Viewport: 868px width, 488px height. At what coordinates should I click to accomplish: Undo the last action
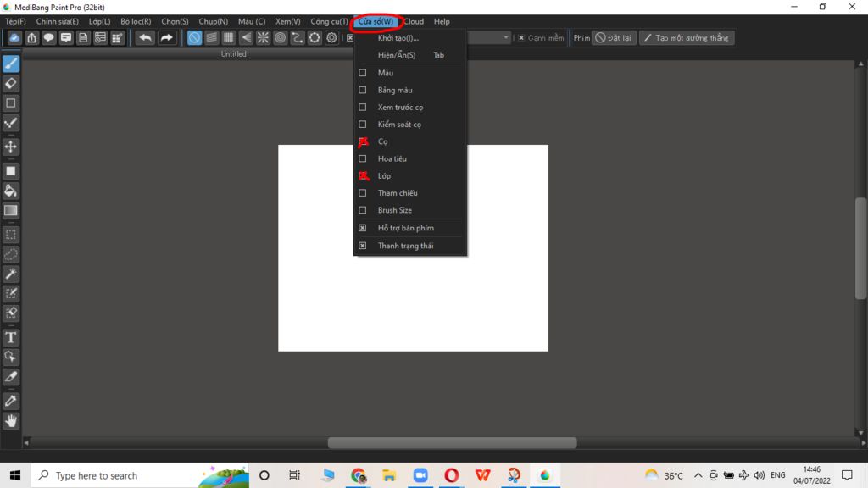point(145,37)
